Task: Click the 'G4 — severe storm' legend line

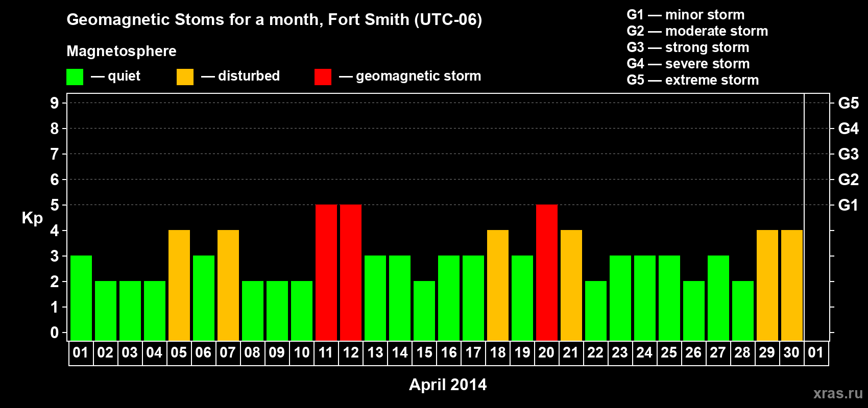Action: tap(688, 64)
